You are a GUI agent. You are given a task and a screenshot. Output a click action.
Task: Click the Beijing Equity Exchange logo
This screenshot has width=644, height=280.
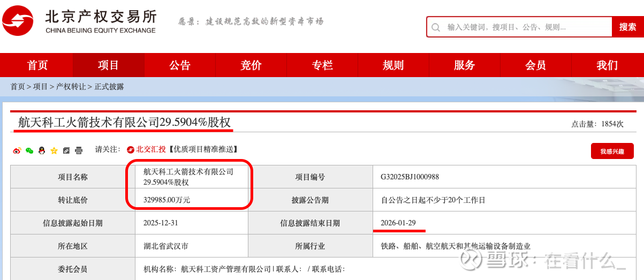click(79, 21)
